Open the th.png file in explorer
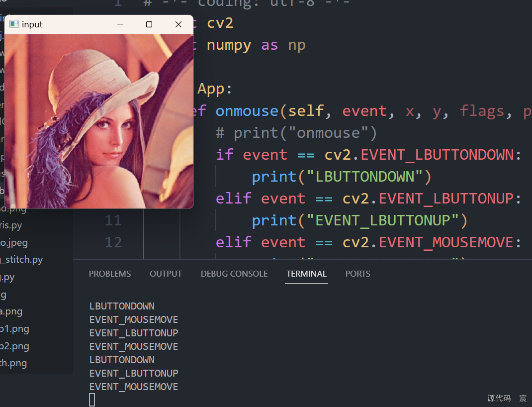The width and height of the screenshot is (532, 407). pyautogui.click(x=13, y=363)
